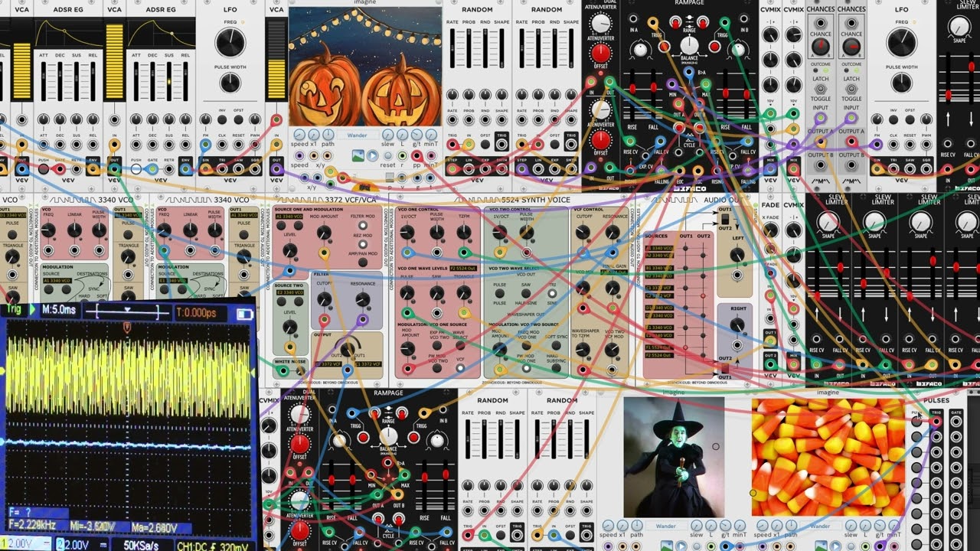Click the Trig label on the oscilloscope top bar
This screenshot has height=551, width=980.
(14, 309)
